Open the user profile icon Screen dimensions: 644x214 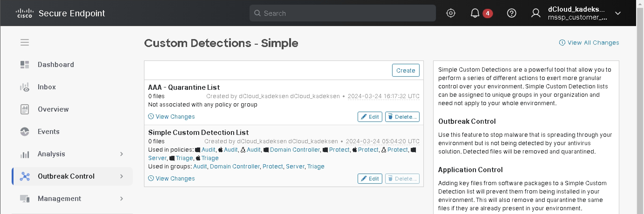click(x=535, y=13)
